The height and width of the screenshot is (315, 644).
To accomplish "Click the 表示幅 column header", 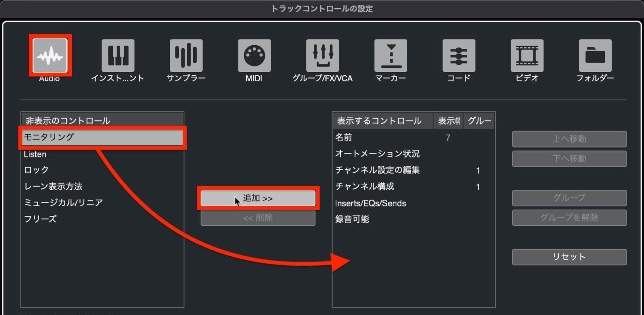I will (x=449, y=121).
